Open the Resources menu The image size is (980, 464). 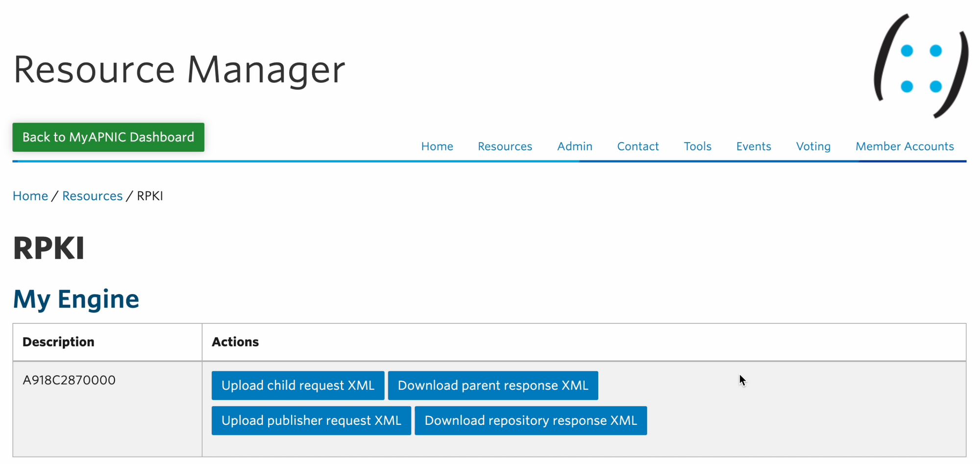(505, 146)
